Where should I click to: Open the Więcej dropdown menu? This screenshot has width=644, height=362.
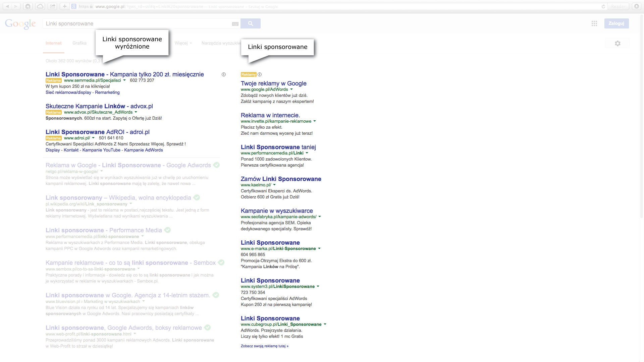click(183, 43)
